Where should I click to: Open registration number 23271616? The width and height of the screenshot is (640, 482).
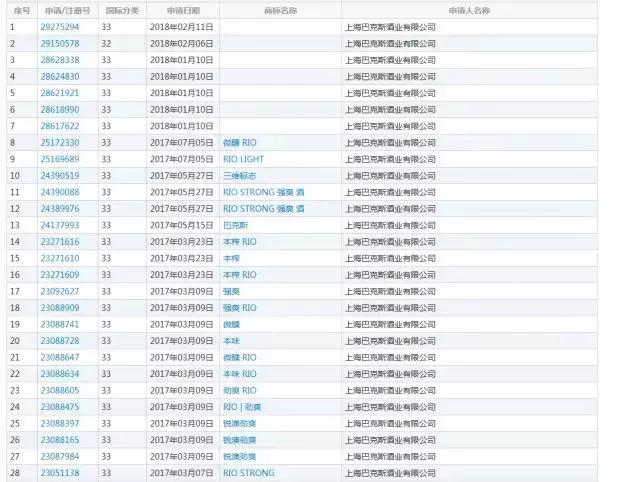tap(60, 242)
